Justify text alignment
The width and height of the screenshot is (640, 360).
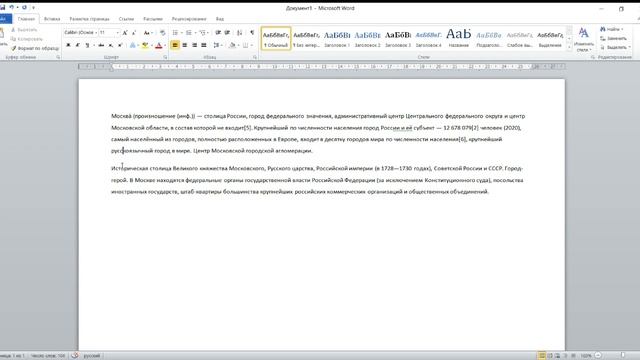(x=204, y=45)
